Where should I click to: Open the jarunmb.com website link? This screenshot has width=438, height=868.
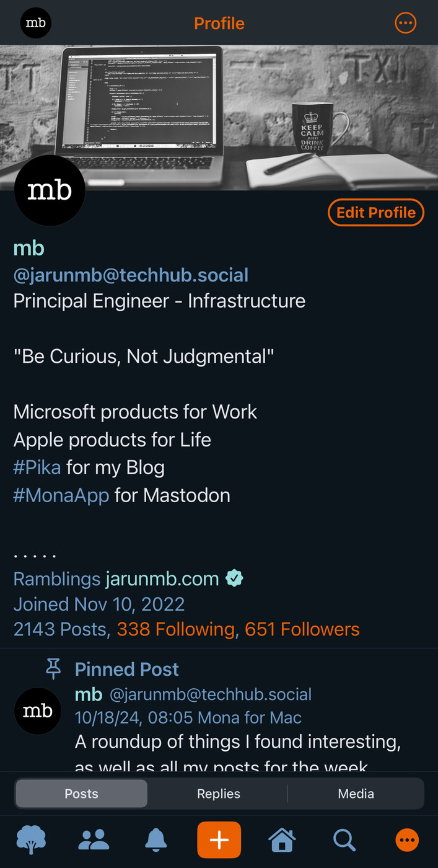162,579
